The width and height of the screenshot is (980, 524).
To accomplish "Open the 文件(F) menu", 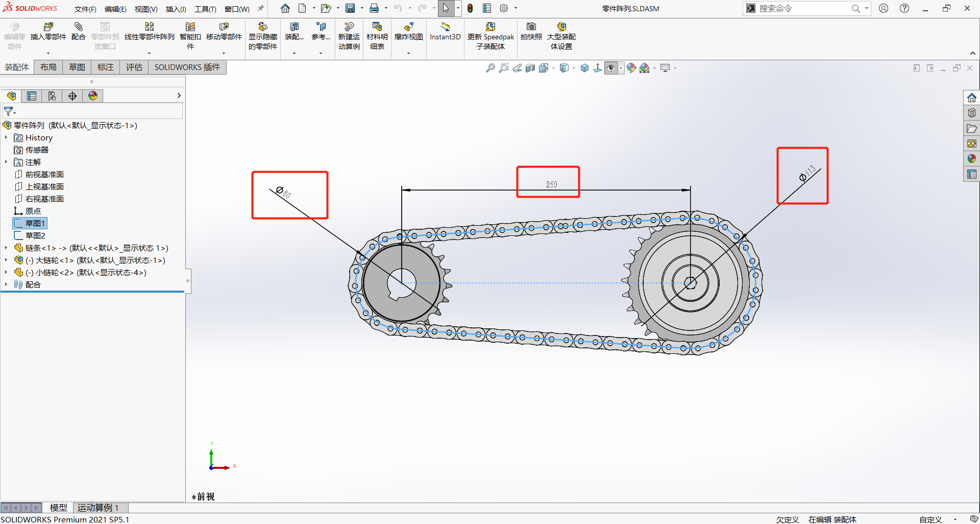I will pos(85,9).
